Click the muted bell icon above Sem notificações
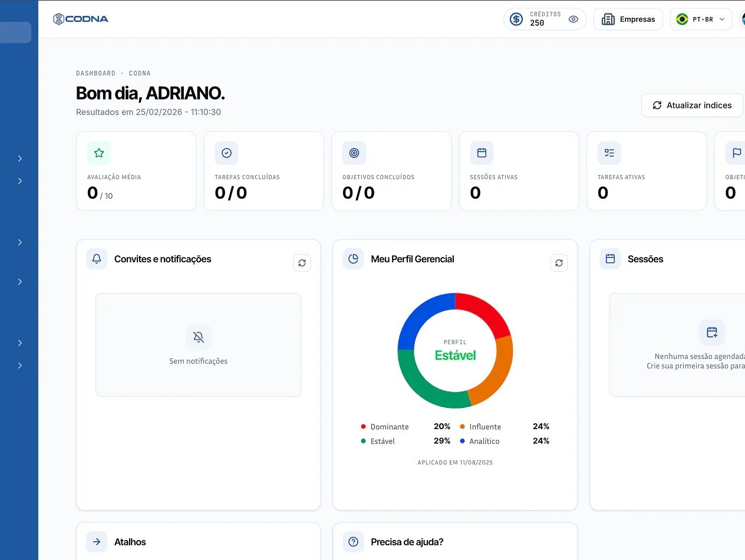Image resolution: width=745 pixels, height=560 pixels. [x=199, y=337]
